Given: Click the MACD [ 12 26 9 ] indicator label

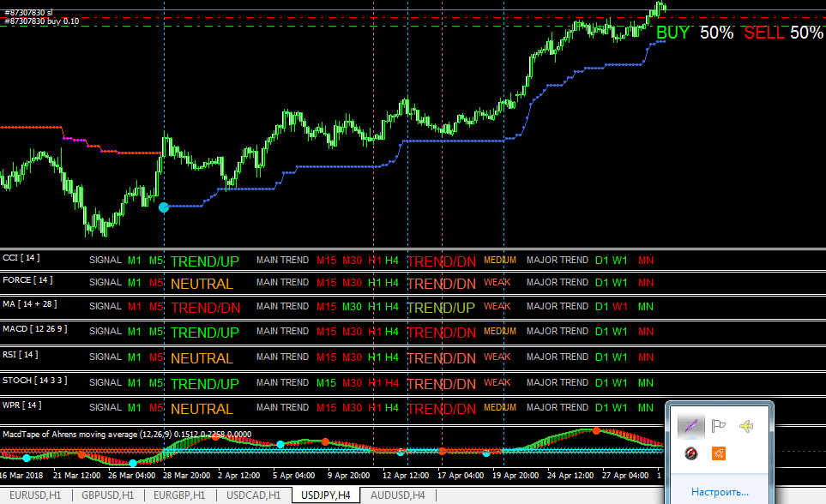Looking at the screenshot, I should [x=35, y=329].
